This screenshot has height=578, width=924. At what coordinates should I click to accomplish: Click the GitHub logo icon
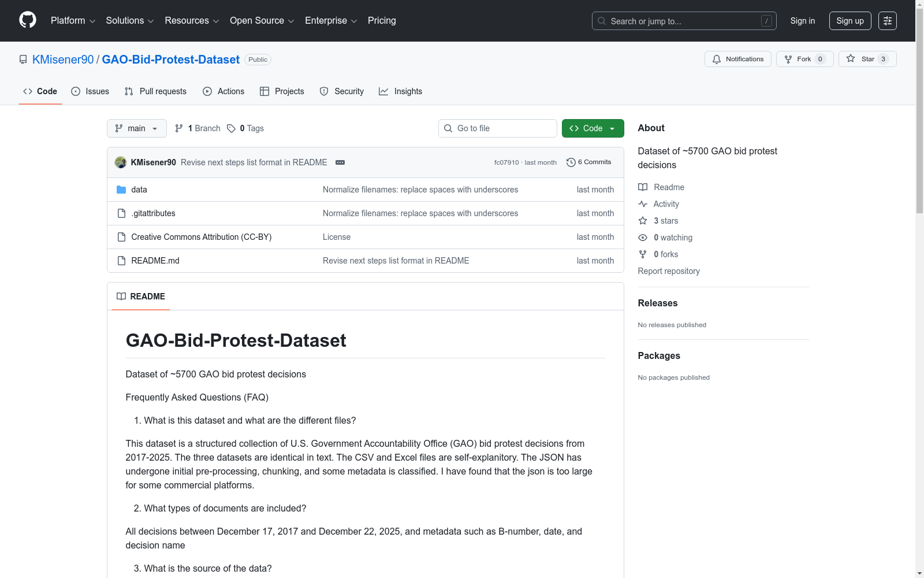click(x=28, y=20)
